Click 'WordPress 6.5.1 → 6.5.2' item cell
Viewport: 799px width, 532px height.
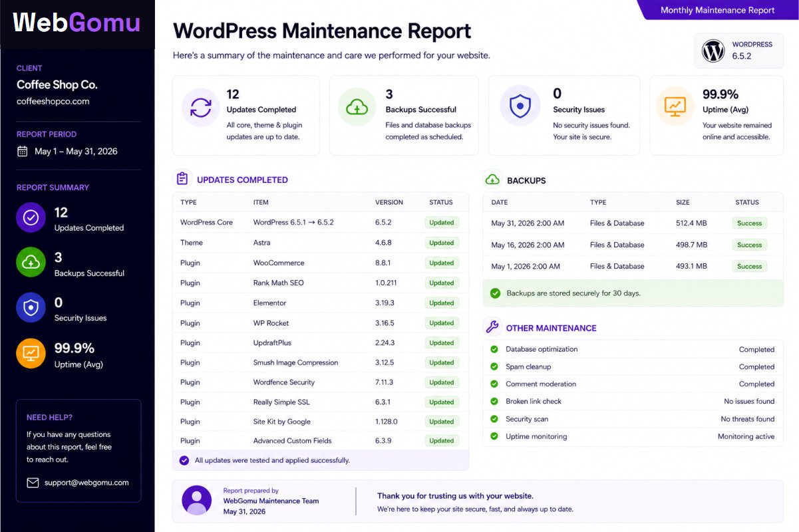293,222
